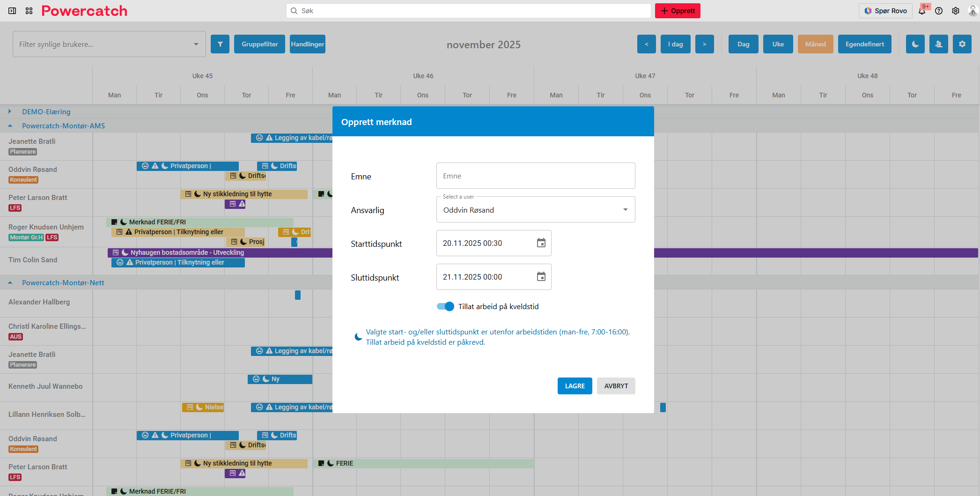Switch to Dag view

[x=743, y=44]
